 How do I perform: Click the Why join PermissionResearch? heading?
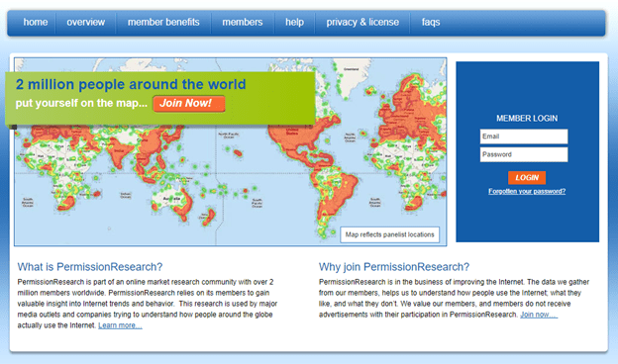[394, 267]
